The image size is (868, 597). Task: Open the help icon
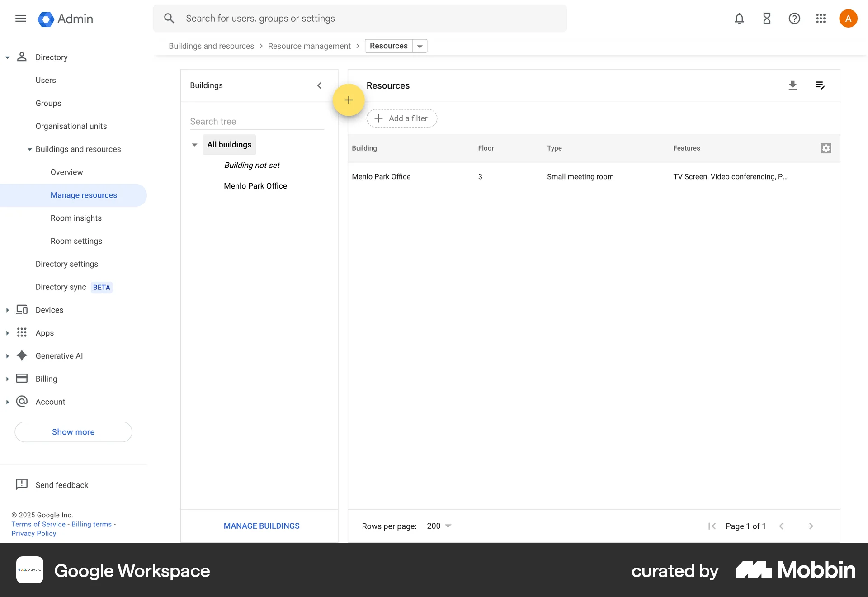pos(794,19)
